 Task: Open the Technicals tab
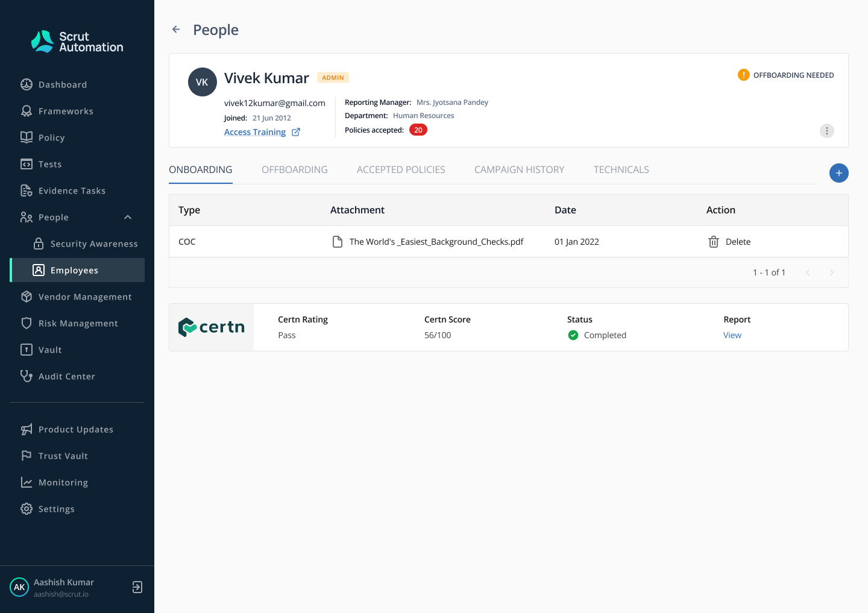coord(621,170)
